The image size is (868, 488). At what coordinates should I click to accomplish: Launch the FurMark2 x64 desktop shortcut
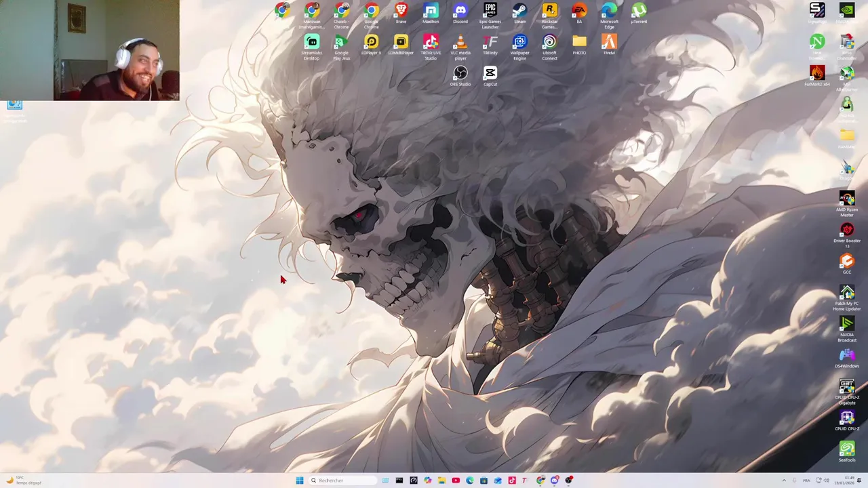click(817, 76)
